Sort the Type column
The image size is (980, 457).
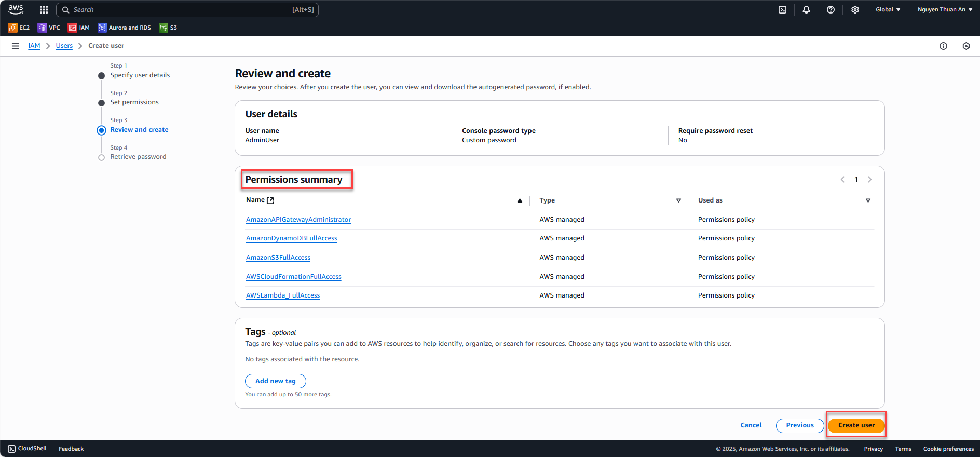(678, 200)
